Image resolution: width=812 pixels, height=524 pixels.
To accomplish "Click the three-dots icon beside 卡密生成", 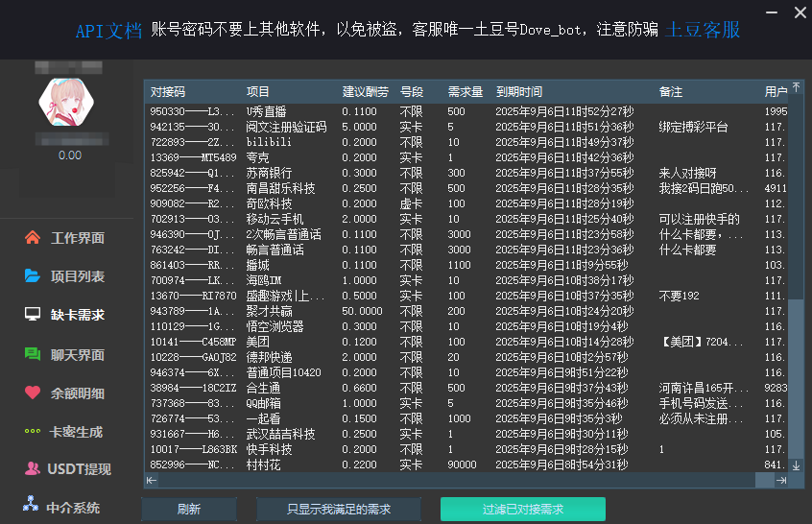I will click(x=33, y=431).
